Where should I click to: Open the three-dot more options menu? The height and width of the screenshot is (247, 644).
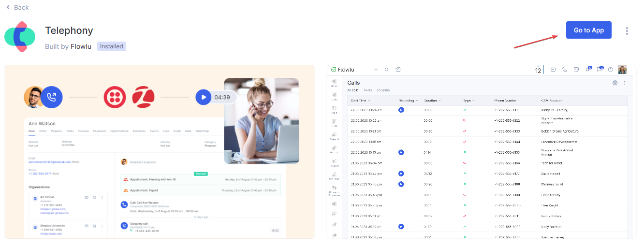[627, 31]
